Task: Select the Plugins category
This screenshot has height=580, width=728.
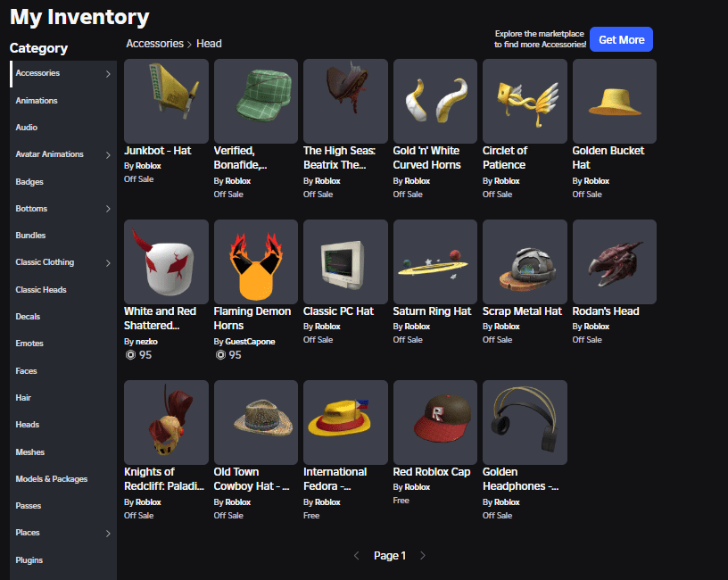Action: [63, 560]
